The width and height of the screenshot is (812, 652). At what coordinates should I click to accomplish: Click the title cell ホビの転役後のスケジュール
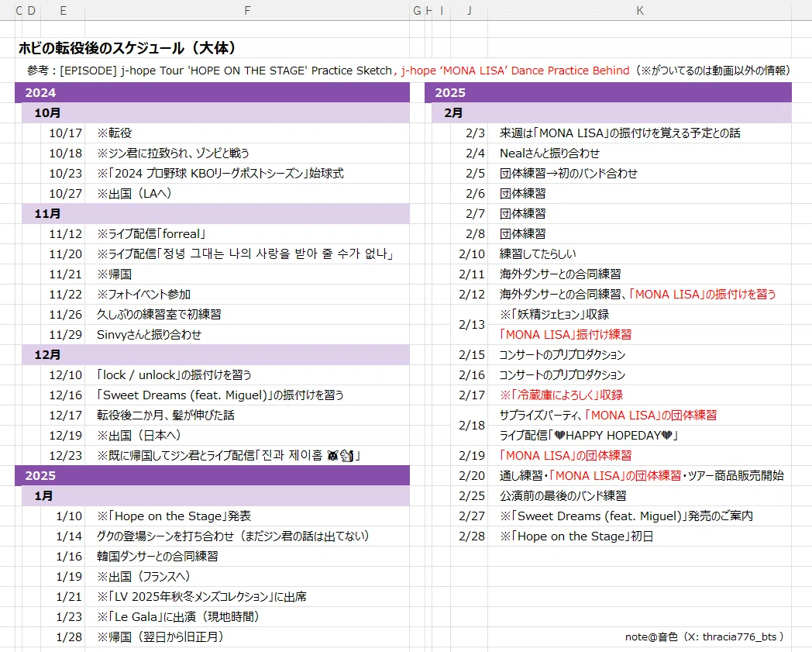(x=127, y=48)
